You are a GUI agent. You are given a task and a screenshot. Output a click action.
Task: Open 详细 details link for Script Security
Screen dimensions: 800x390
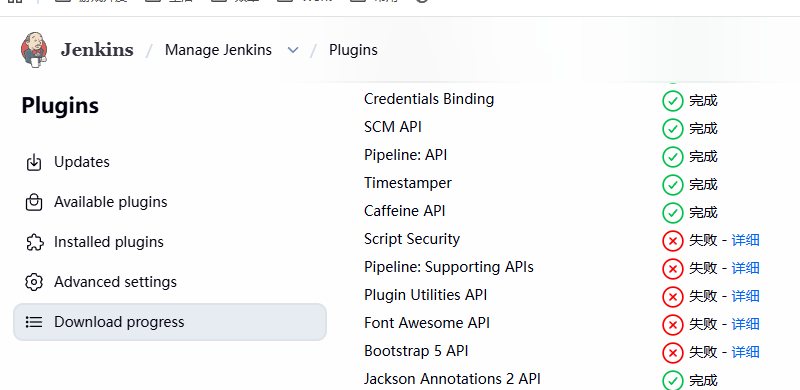[745, 240]
